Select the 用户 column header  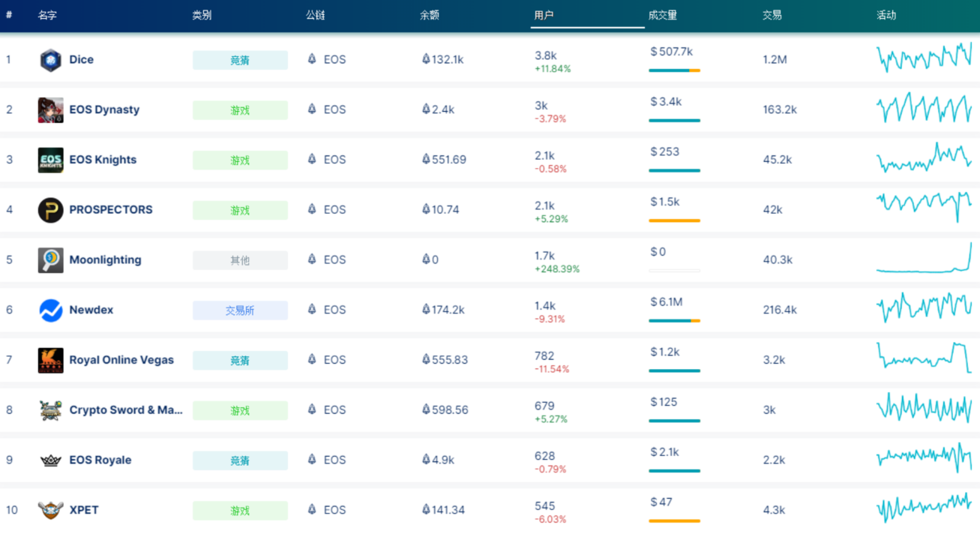(544, 15)
